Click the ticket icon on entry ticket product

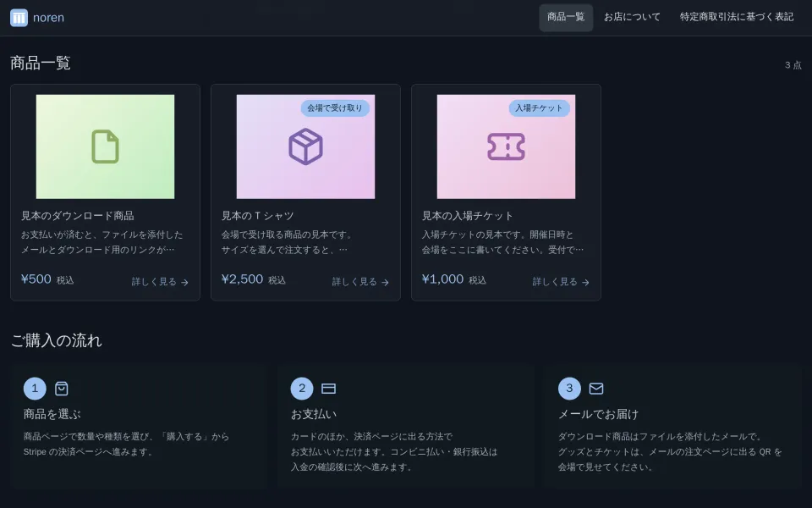(506, 146)
